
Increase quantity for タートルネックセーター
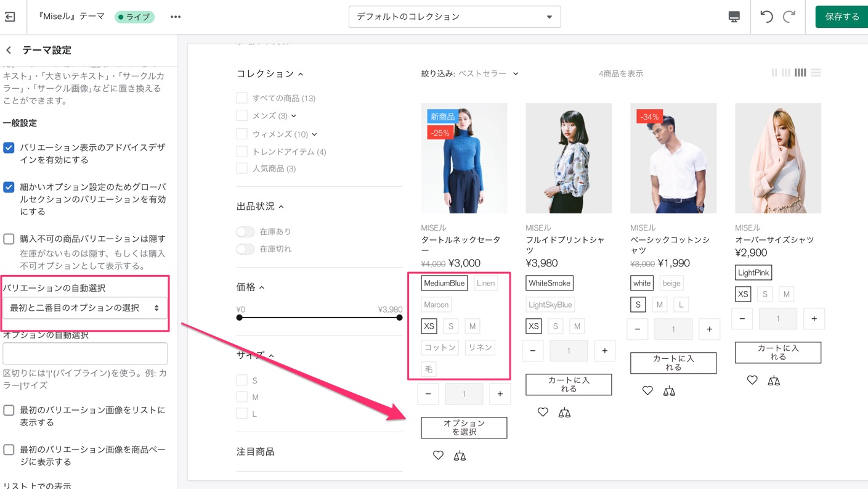point(500,393)
